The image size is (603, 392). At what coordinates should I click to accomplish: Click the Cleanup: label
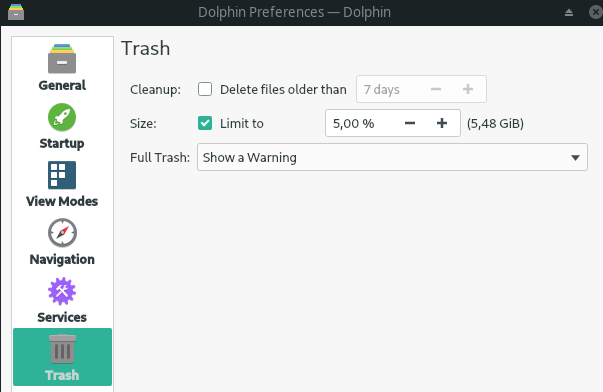coord(155,90)
